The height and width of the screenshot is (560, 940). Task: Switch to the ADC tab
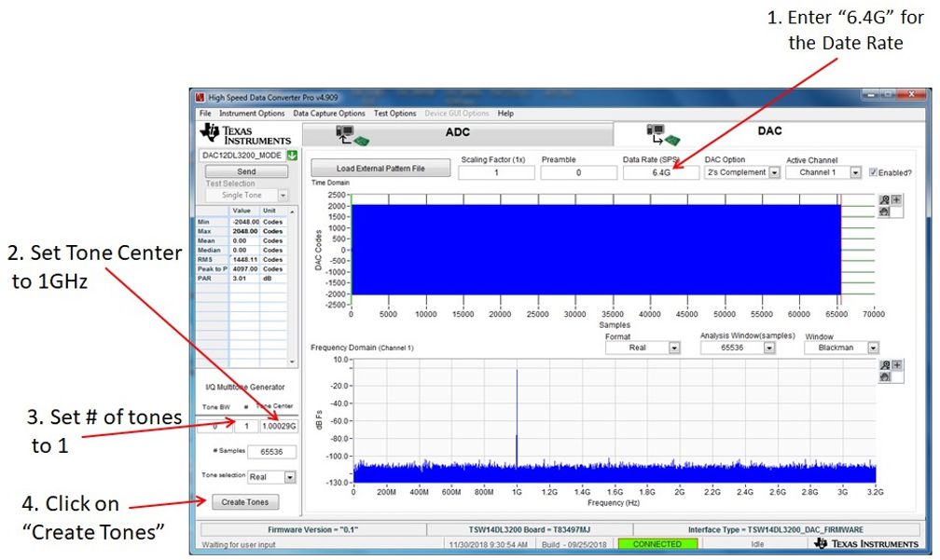(x=457, y=132)
